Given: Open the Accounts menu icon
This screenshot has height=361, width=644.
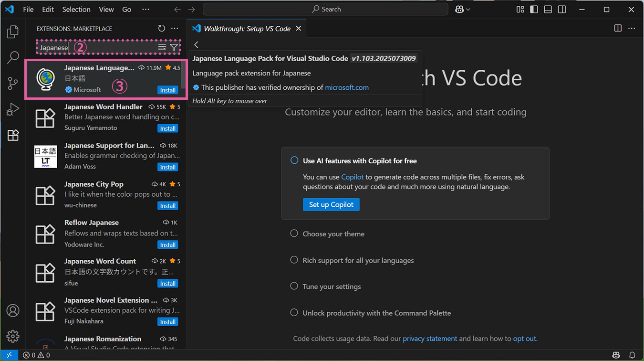Looking at the screenshot, I should [13, 310].
